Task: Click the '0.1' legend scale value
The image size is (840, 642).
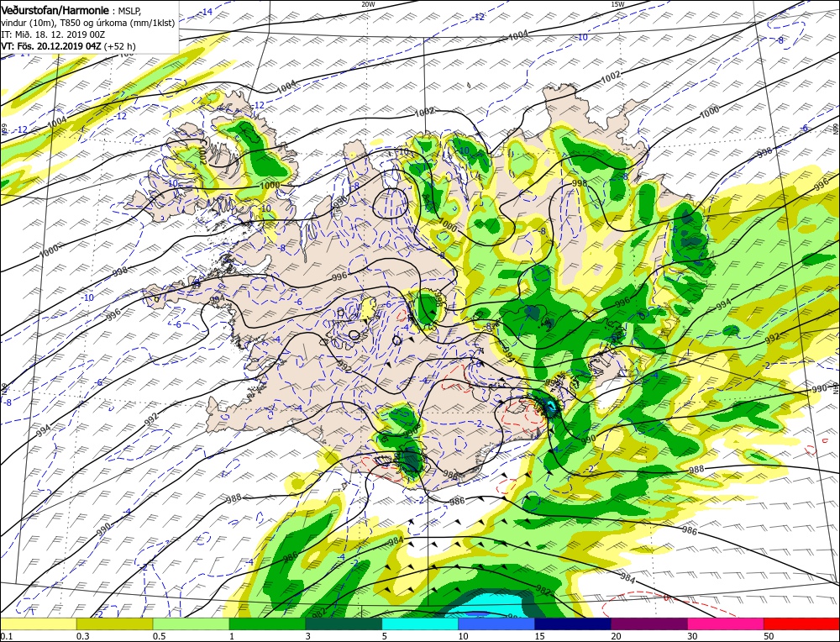Action: 7,636
